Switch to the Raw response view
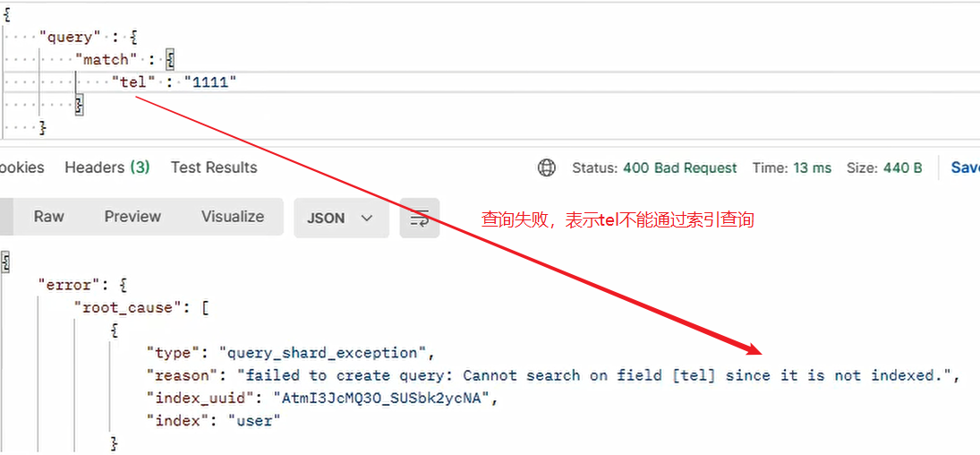This screenshot has height=455, width=980. pyautogui.click(x=48, y=217)
